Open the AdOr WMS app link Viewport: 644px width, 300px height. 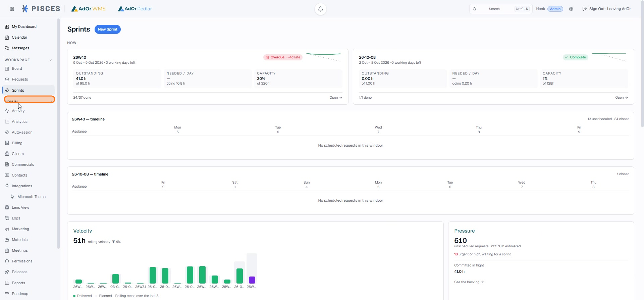point(88,9)
